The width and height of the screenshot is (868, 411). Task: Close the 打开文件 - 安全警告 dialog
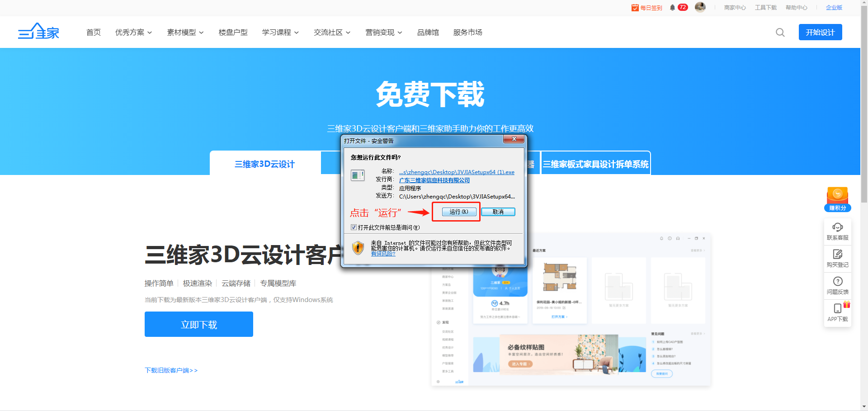514,139
